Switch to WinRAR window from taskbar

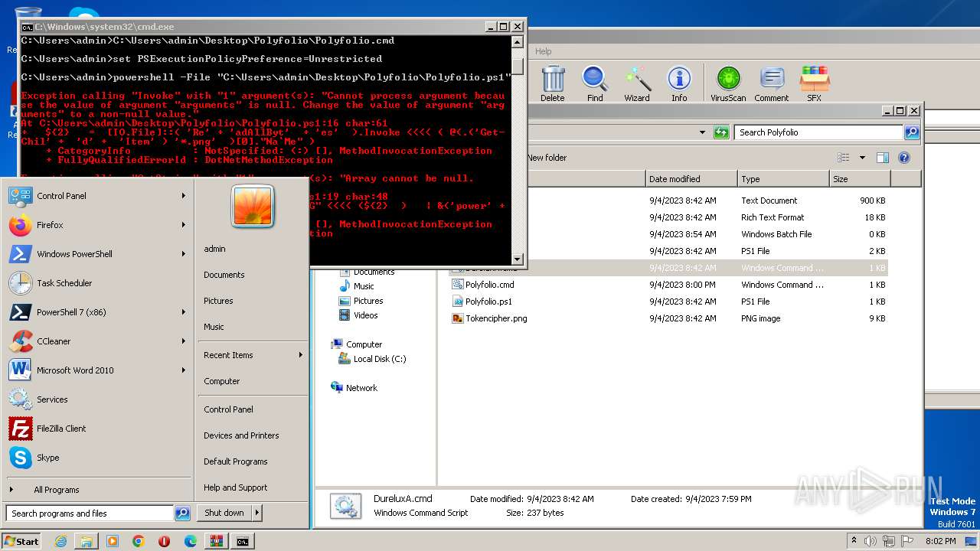point(216,541)
